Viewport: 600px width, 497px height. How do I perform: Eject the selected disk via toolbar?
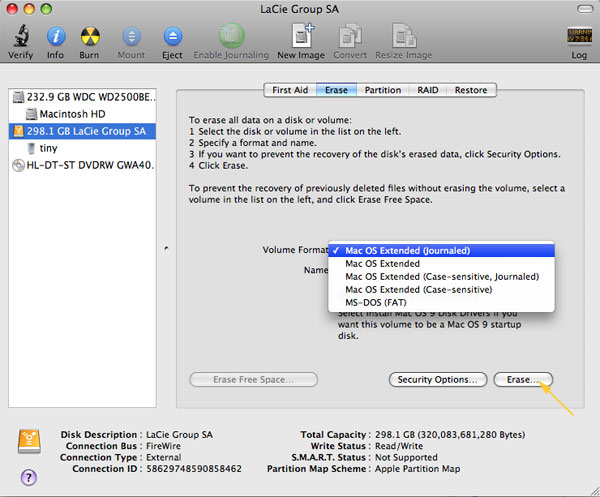(x=173, y=36)
